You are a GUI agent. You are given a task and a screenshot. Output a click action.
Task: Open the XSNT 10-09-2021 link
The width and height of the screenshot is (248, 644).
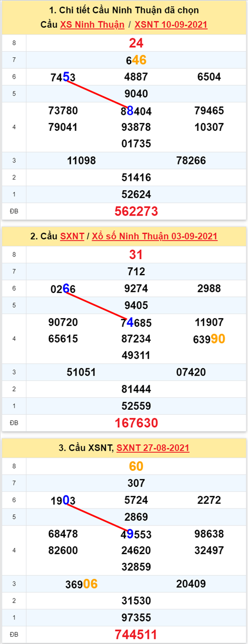click(x=171, y=25)
